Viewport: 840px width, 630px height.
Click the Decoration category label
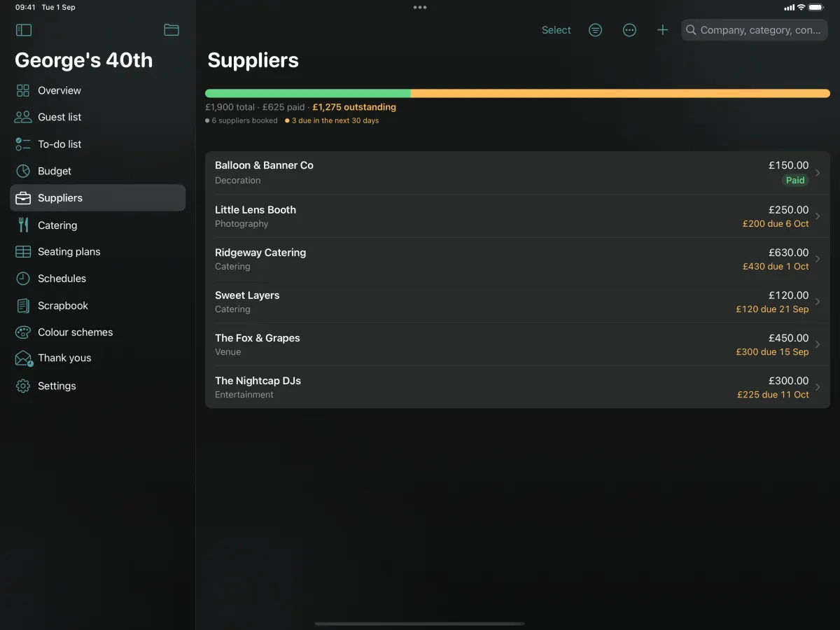pyautogui.click(x=237, y=181)
